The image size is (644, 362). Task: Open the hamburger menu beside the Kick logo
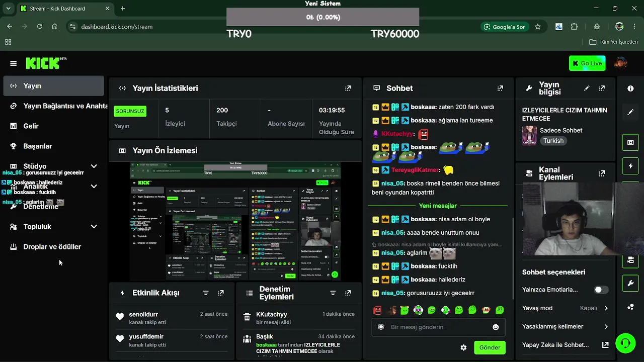pyautogui.click(x=14, y=63)
